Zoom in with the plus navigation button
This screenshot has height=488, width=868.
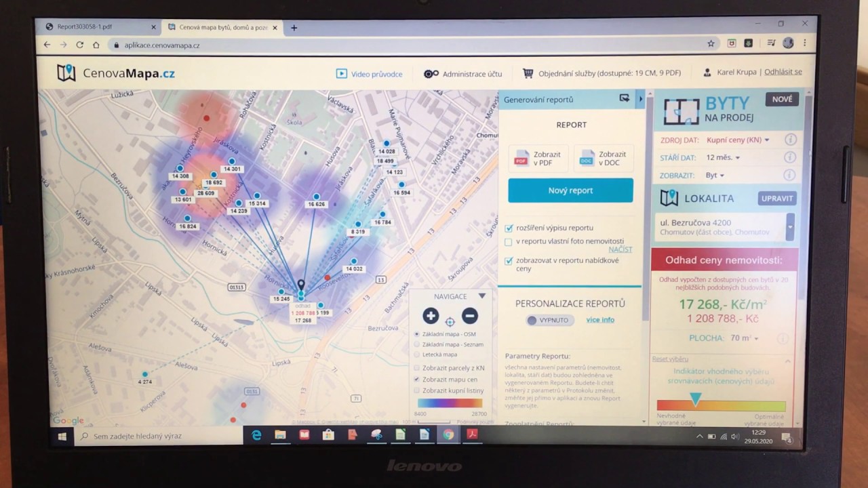[431, 316]
